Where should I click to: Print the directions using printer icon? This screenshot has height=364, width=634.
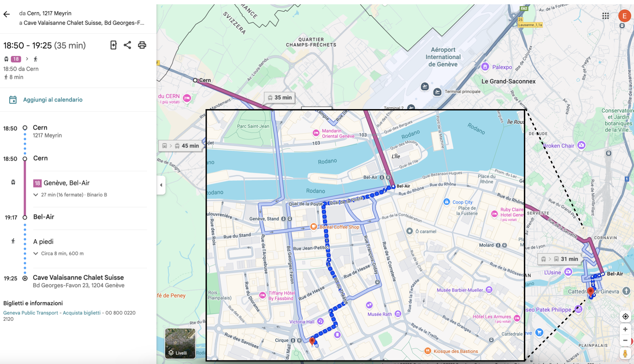(142, 45)
